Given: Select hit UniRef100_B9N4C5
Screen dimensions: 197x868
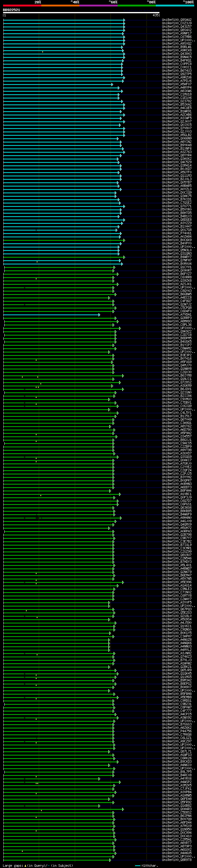Looking at the screenshot, I should click(177, 57).
